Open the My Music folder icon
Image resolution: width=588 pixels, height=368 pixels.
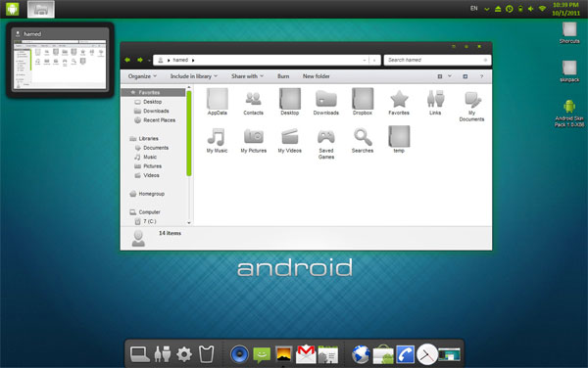click(217, 140)
